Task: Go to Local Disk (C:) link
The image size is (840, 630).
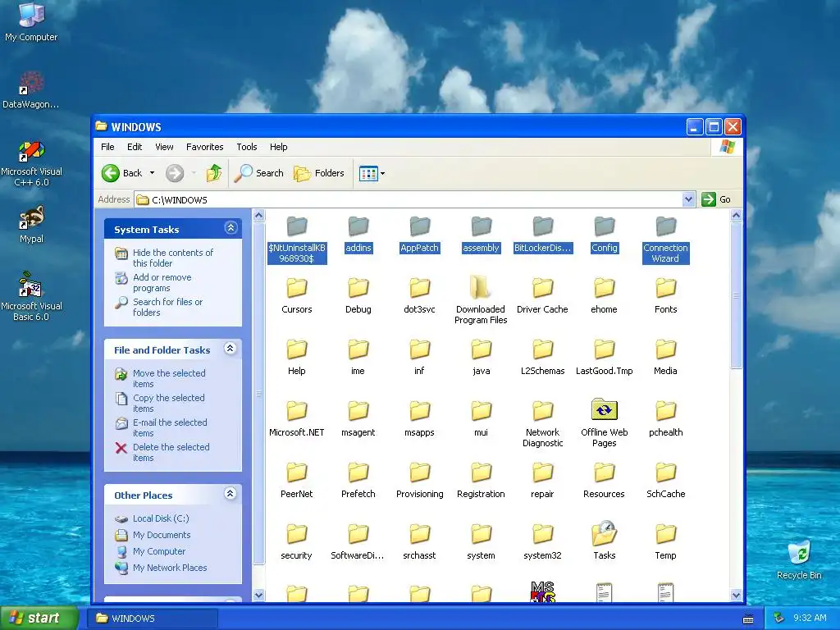Action: [x=161, y=518]
